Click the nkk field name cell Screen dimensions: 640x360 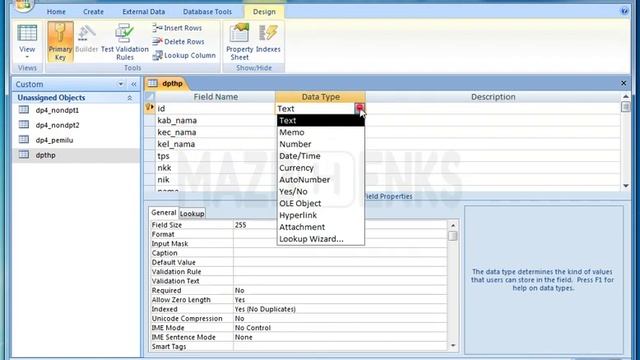(215, 168)
